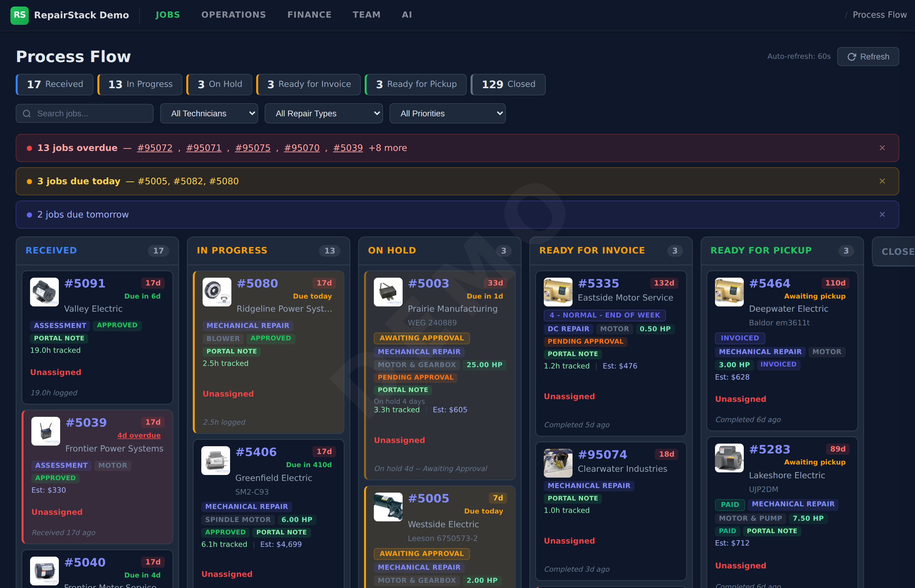Open job #5091 from its card title
The width and height of the screenshot is (915, 588).
[85, 284]
